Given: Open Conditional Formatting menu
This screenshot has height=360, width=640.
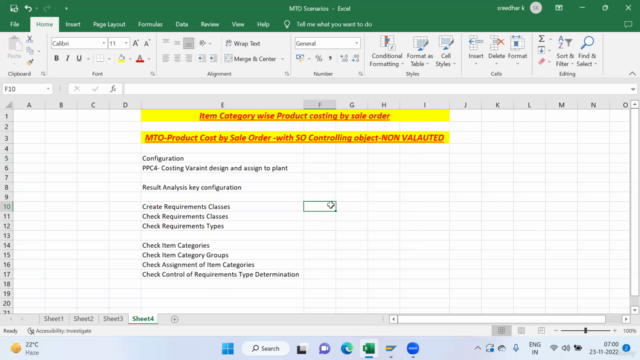Looking at the screenshot, I should coord(386,51).
